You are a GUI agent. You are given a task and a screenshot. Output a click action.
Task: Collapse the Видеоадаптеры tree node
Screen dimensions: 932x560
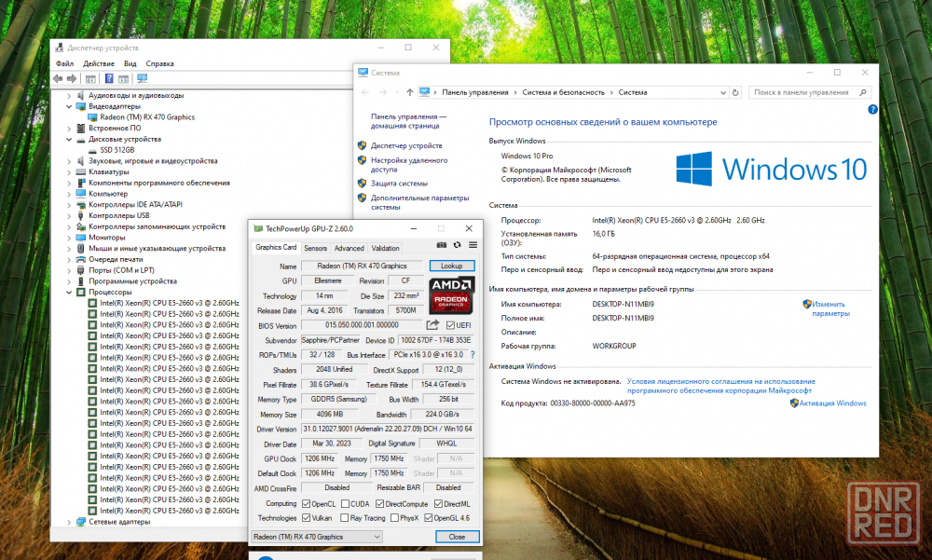69,106
